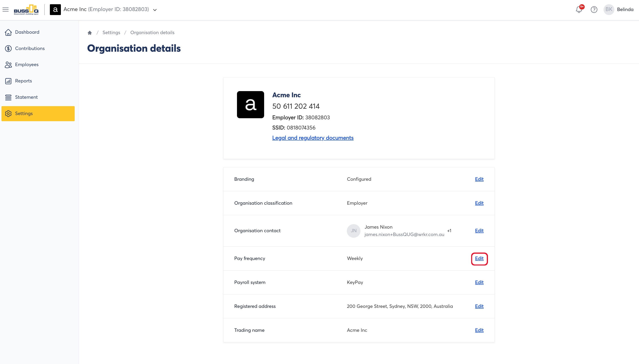639x364 pixels.
Task: Open Belinda user menu
Action: click(625, 10)
